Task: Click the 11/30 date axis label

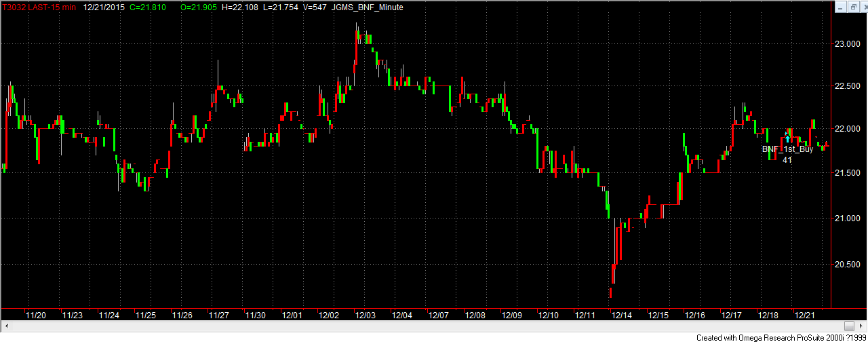Action: tap(256, 315)
